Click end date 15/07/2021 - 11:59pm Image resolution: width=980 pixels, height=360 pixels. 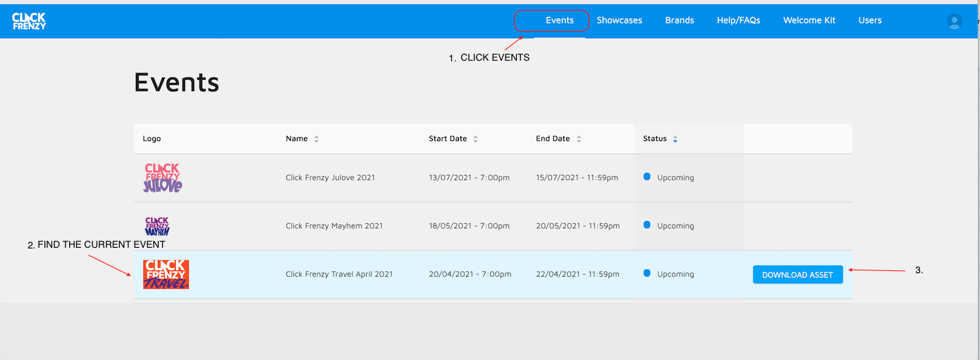coord(577,178)
